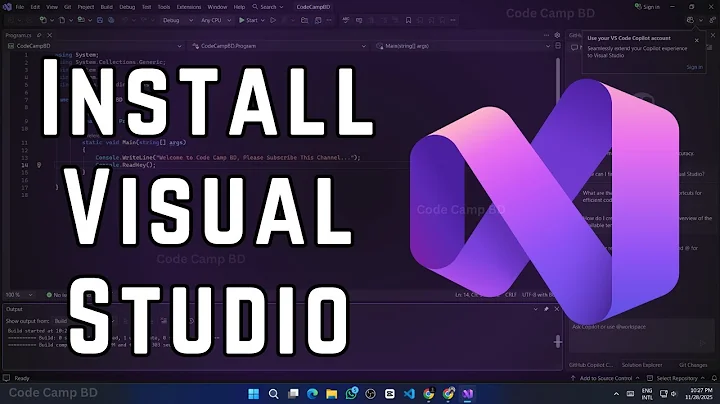Click the Live Share feedback icon
Image resolution: width=720 pixels, height=404 pixels.
coord(713,20)
